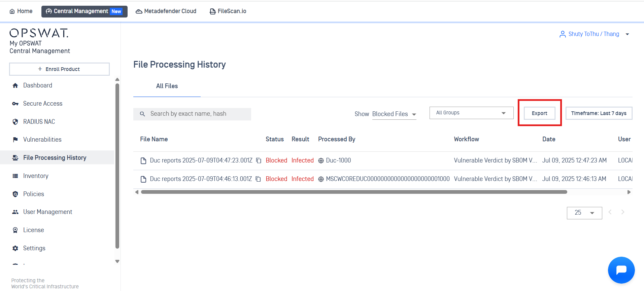This screenshot has height=291, width=644.
Task: Copy name of file 04:47:23.001Z row
Action: point(259,161)
